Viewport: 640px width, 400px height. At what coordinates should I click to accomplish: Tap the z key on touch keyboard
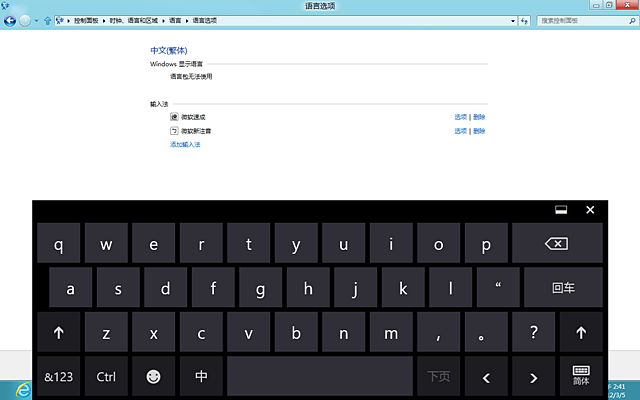[x=106, y=332]
